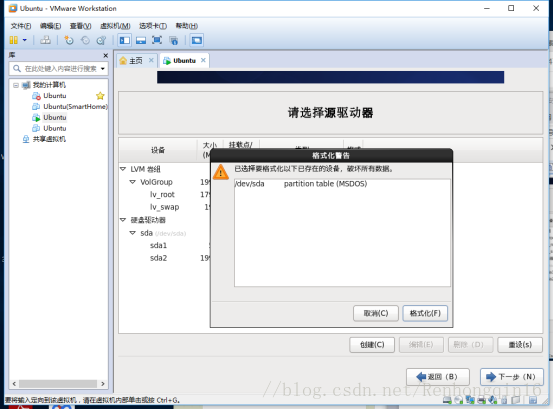This screenshot has height=410, width=553.
Task: Toggle the library sidebar view icon
Action: click(124, 40)
